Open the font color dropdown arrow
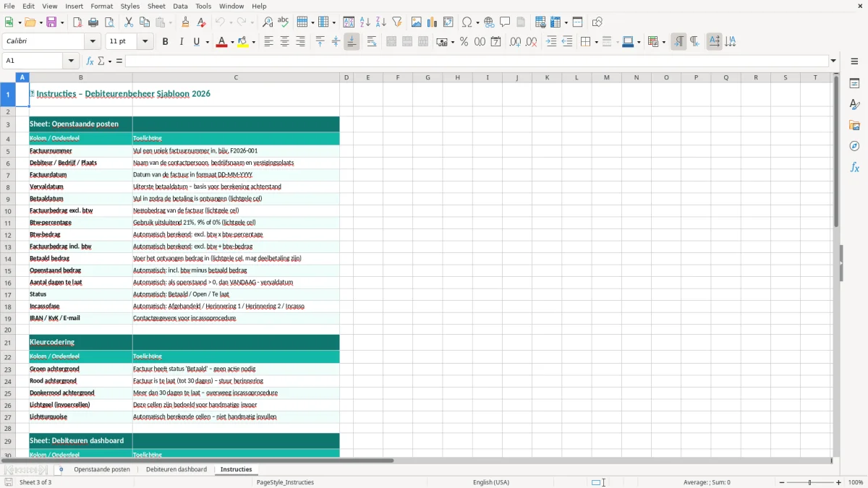 (231, 42)
